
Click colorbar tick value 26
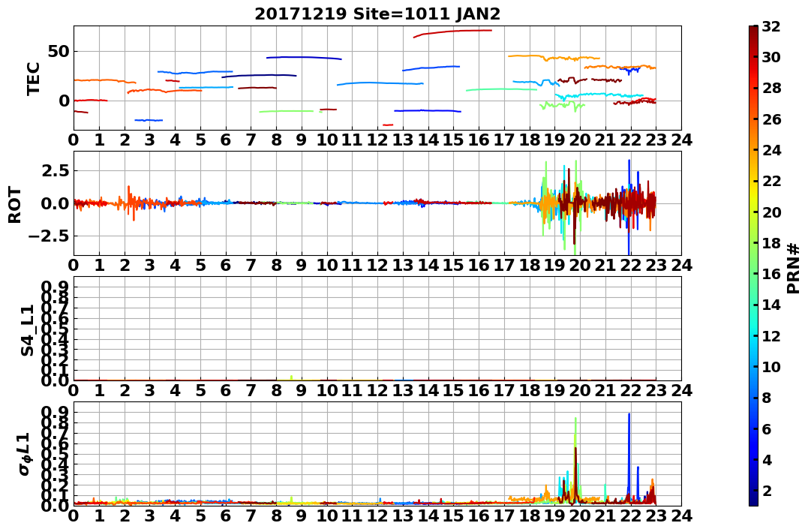[771, 119]
